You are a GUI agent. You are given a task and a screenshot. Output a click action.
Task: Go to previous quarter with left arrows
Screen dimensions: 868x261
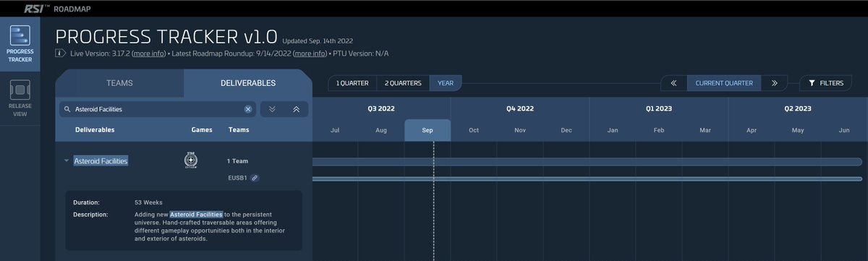(673, 83)
